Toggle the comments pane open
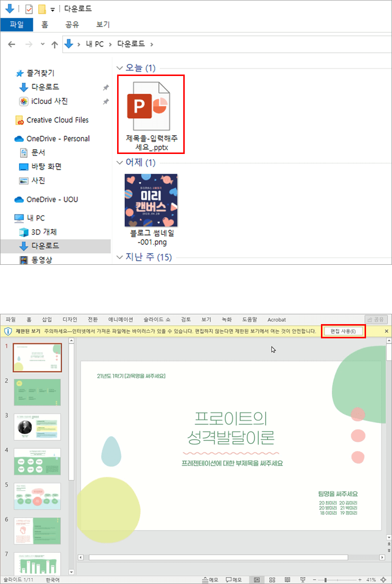Screen dimensions: 392x584 [233, 579]
